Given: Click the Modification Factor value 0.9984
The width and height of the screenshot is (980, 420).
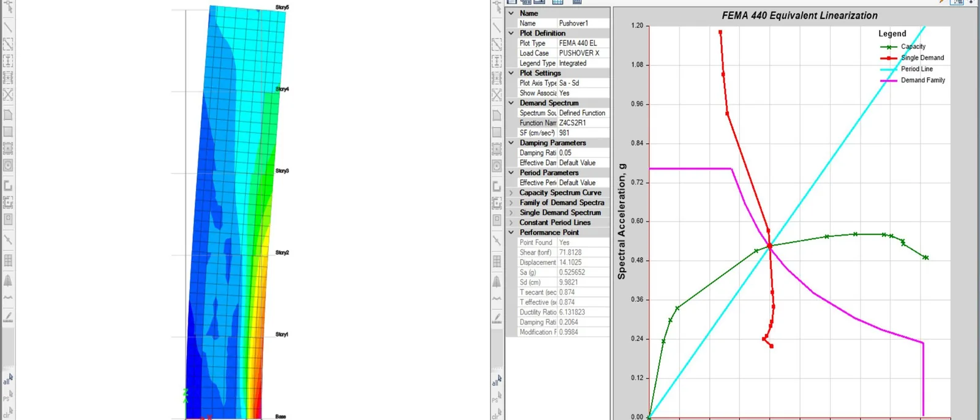Looking at the screenshot, I should (x=583, y=332).
